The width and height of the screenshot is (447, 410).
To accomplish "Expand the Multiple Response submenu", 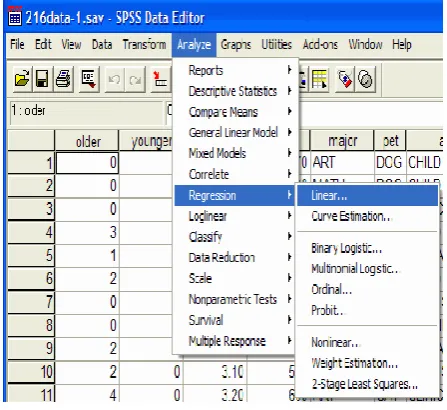I will coord(234,341).
